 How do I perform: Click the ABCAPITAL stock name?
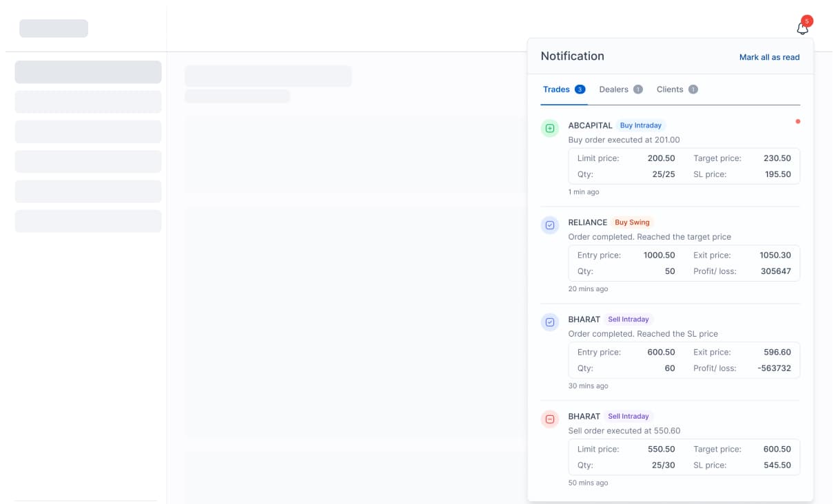[x=591, y=125]
